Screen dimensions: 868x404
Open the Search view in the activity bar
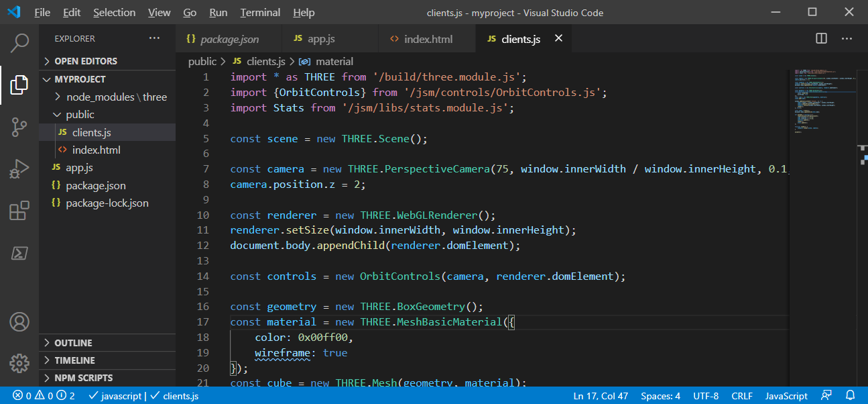tap(19, 42)
